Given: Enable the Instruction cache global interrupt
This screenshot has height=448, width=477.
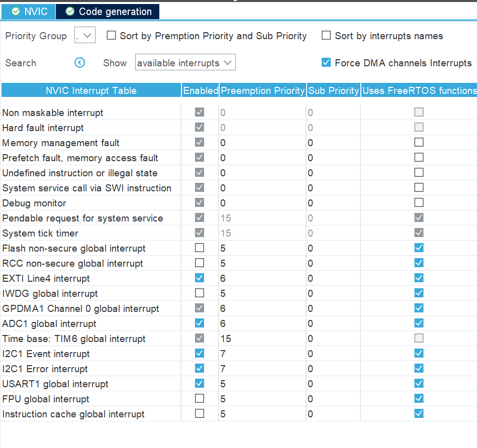Looking at the screenshot, I should coord(200,413).
